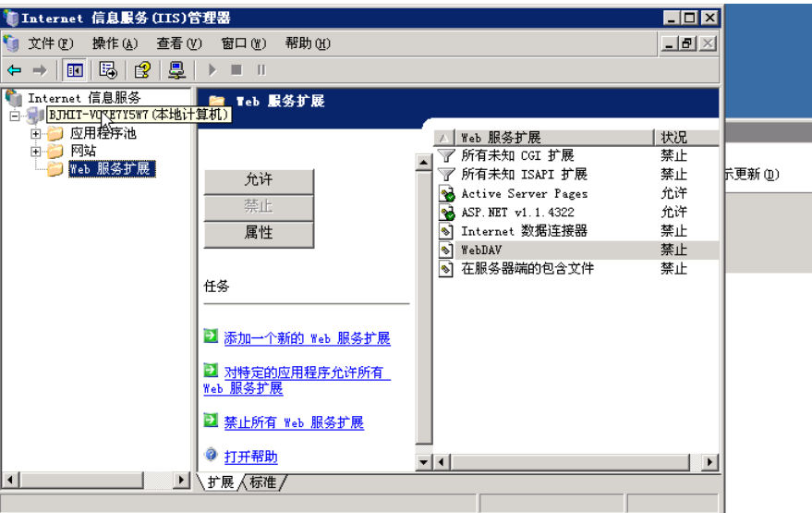Click the IIS manager icon in menu bar
This screenshot has width=812, height=513.
point(11,43)
